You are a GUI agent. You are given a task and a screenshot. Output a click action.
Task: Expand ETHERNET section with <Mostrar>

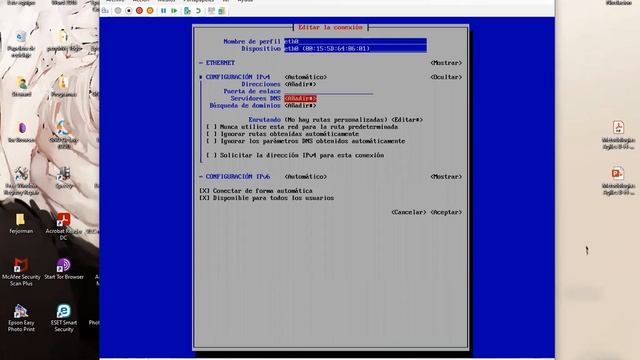(446, 63)
